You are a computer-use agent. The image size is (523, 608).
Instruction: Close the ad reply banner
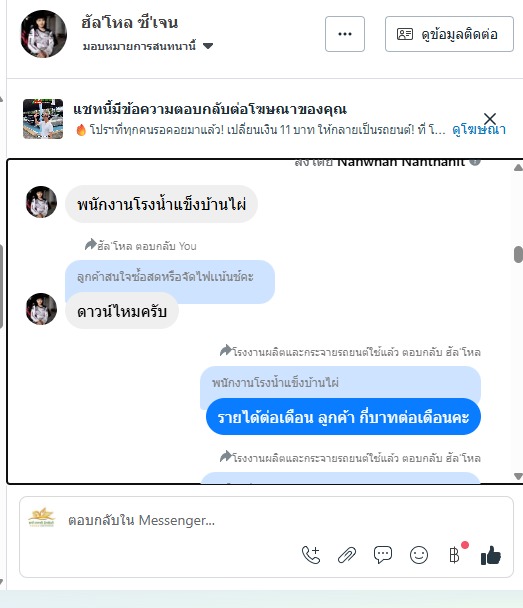coord(490,118)
